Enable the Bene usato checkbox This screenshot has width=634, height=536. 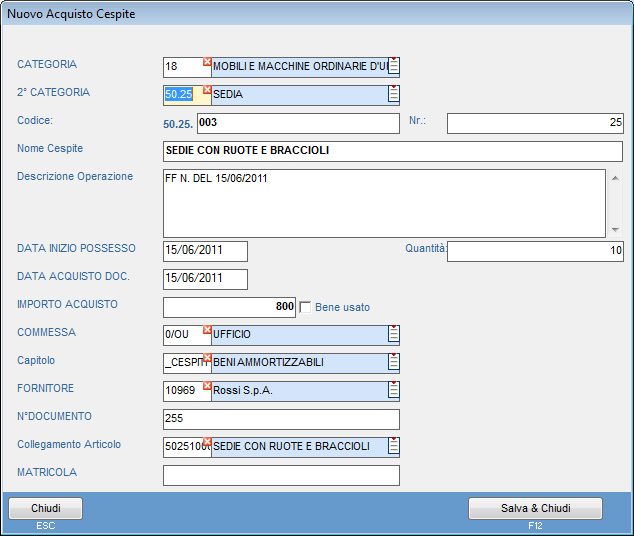[x=306, y=307]
